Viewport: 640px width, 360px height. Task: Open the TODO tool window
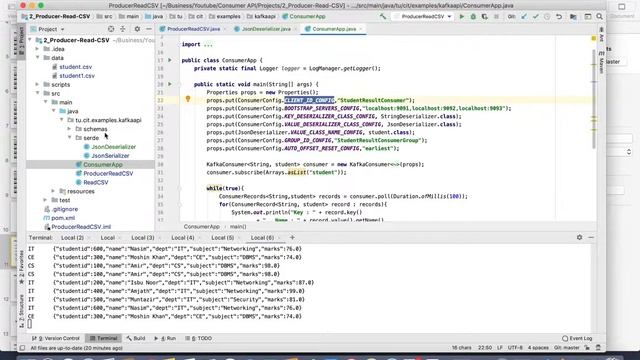click(x=199, y=338)
